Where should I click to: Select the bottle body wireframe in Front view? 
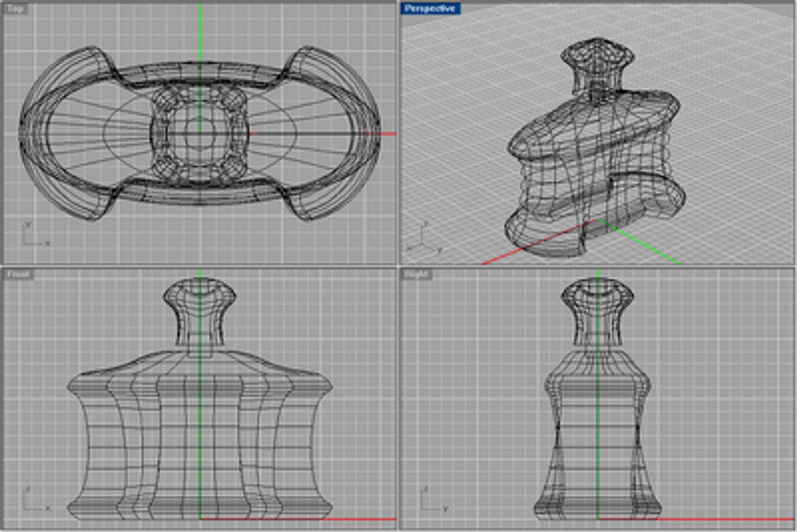tap(199, 436)
